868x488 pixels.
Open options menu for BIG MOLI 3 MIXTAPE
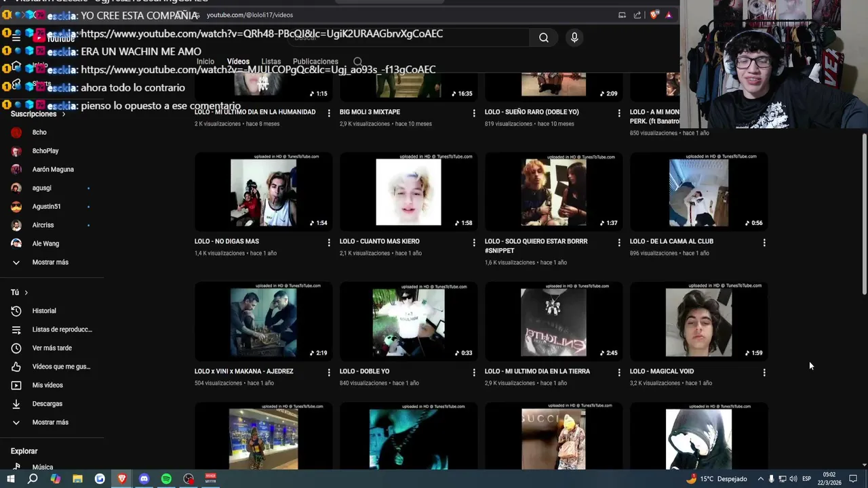(x=474, y=113)
